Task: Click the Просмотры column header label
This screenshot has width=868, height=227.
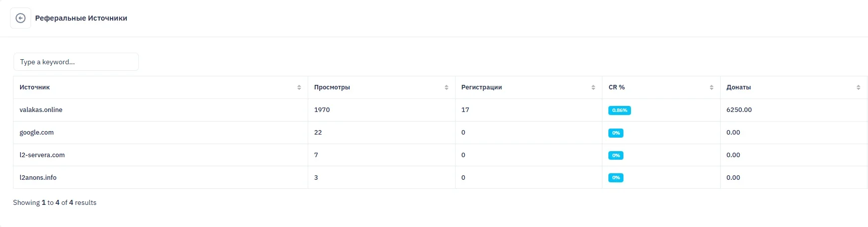Action: 332,87
